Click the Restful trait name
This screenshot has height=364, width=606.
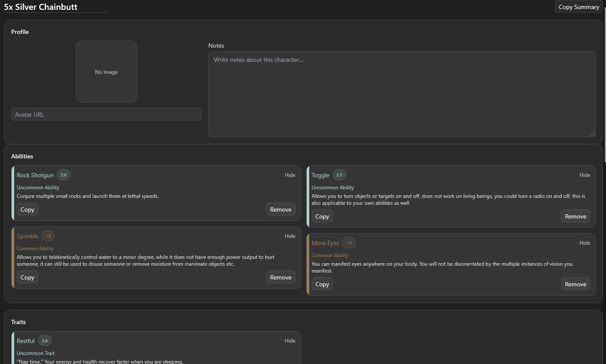coord(26,341)
